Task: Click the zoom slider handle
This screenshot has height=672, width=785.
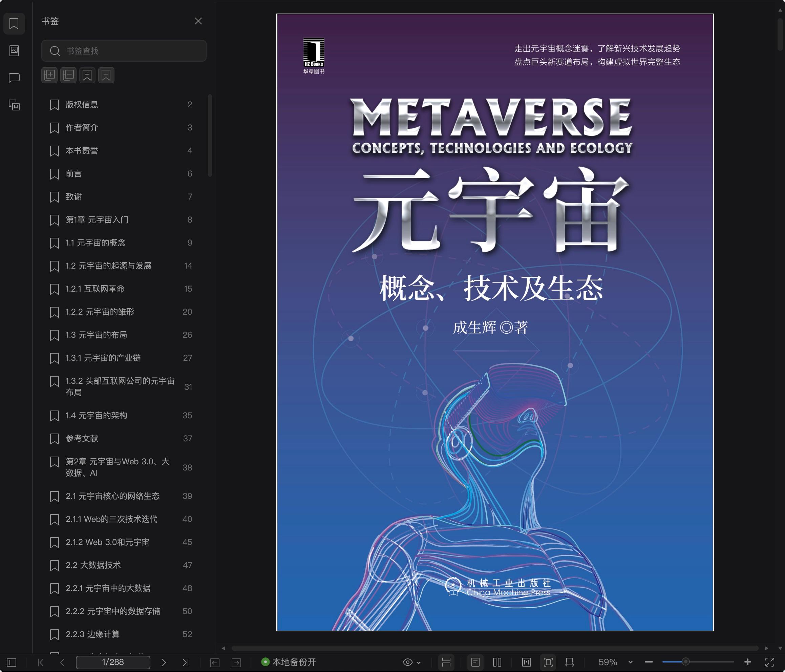Action: click(x=685, y=662)
